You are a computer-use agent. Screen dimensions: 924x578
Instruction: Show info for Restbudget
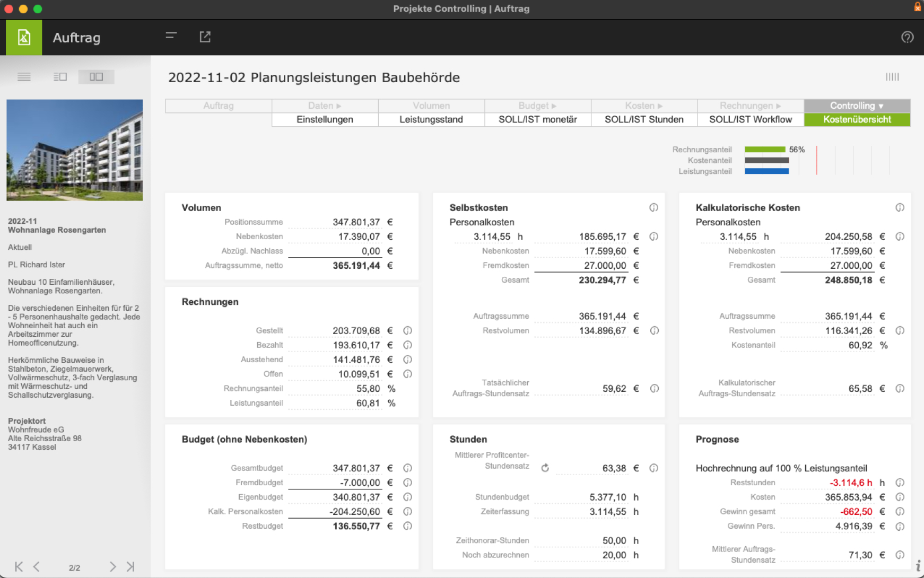click(x=407, y=526)
